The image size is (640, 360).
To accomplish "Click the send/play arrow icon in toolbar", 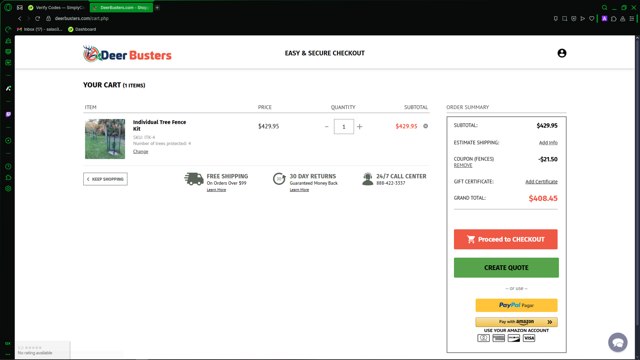I will [x=582, y=18].
